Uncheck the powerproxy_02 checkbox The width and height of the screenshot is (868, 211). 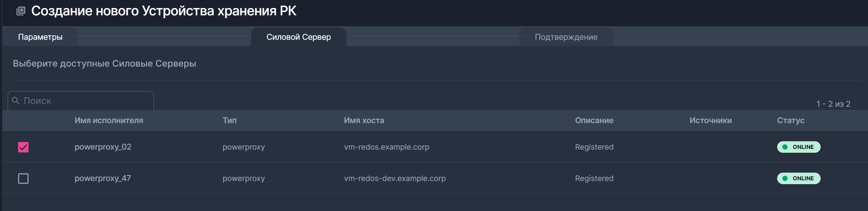(23, 147)
